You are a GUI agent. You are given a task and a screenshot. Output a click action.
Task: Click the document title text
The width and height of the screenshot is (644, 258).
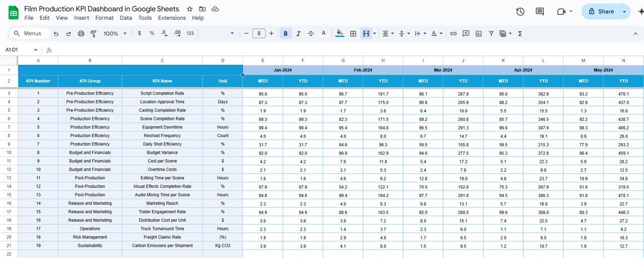pyautogui.click(x=102, y=9)
